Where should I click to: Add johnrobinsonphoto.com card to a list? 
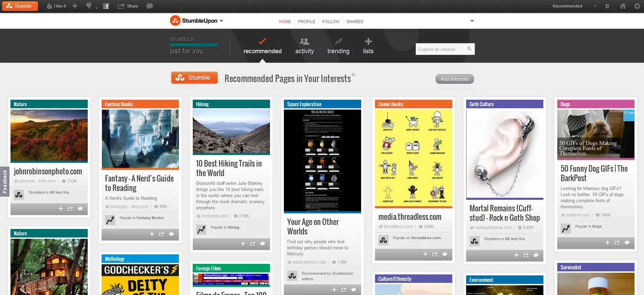point(61,209)
